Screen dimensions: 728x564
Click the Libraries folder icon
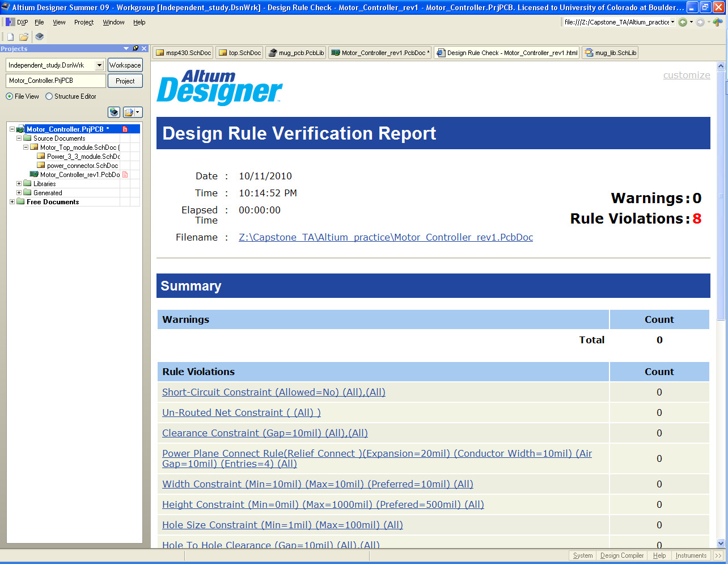27,184
